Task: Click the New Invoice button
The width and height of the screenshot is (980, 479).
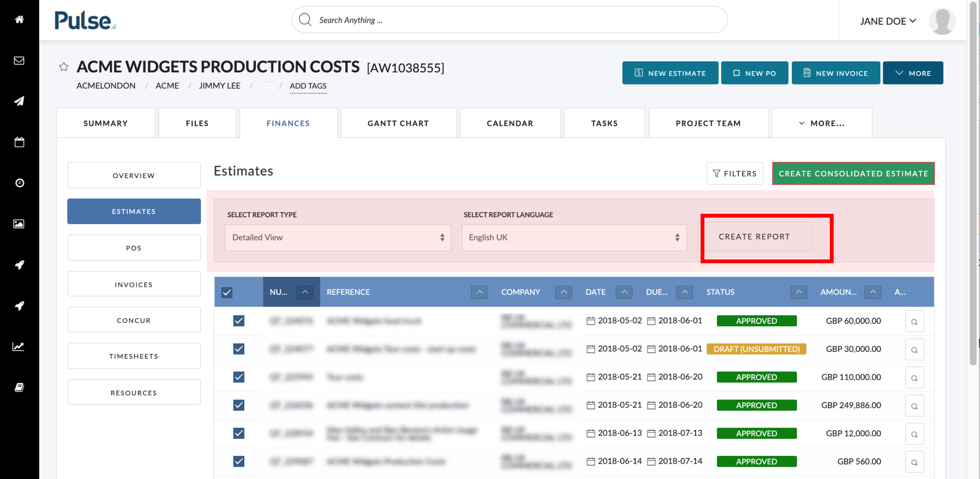Action: tap(836, 73)
